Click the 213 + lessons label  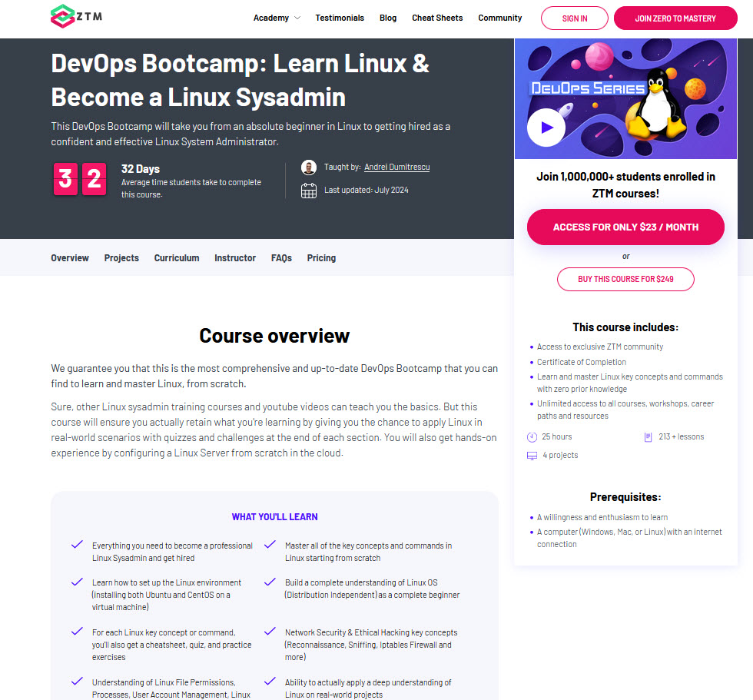tap(682, 437)
